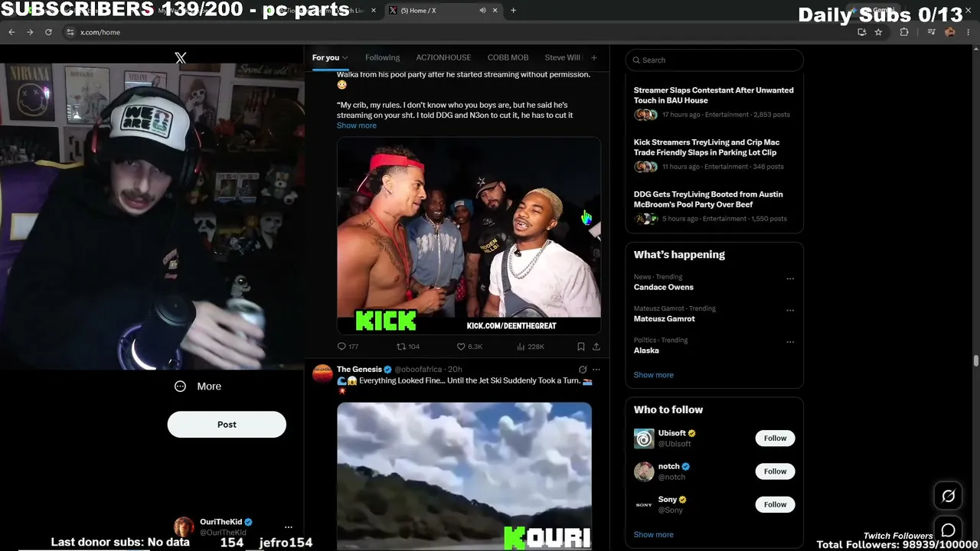Switch to the Following tab

(383, 57)
